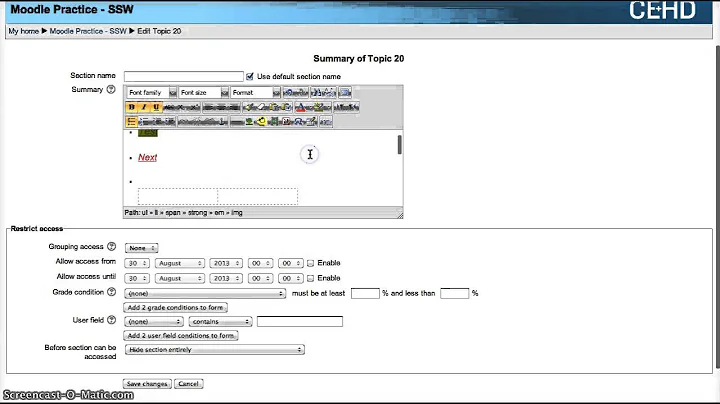Viewport: 720px width, 404px height.
Task: Click the grade 'and less than' percent field
Action: coord(455,293)
